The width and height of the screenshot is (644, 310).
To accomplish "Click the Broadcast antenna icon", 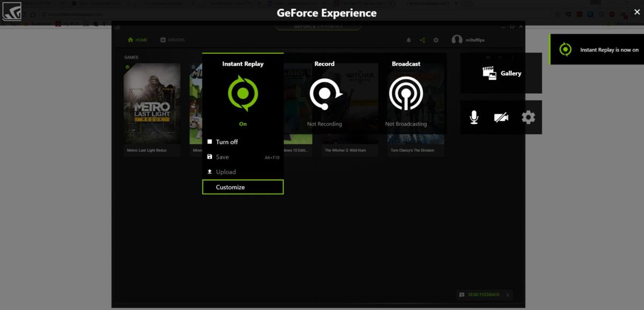I will tap(406, 94).
